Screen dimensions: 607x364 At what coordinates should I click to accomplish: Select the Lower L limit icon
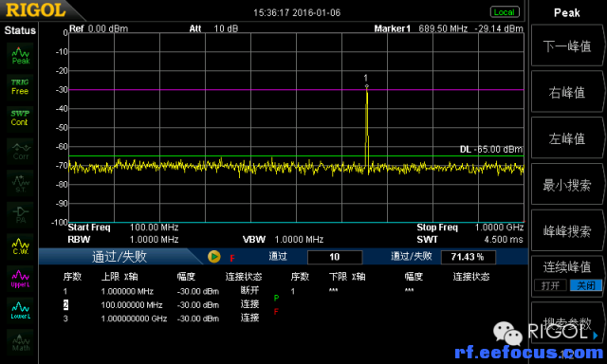tap(20, 310)
